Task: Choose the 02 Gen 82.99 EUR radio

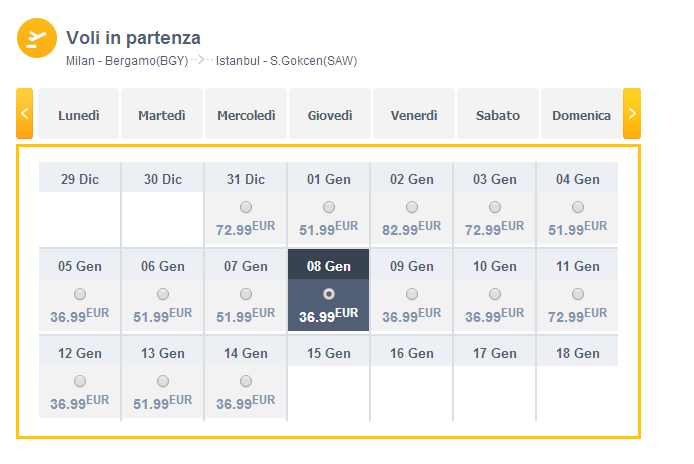Action: point(412,207)
